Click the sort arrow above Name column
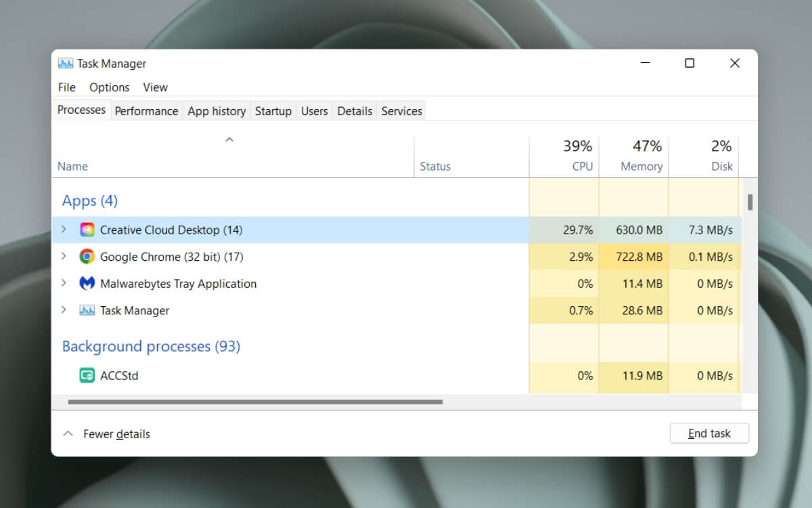Image resolution: width=812 pixels, height=508 pixels. coord(229,140)
